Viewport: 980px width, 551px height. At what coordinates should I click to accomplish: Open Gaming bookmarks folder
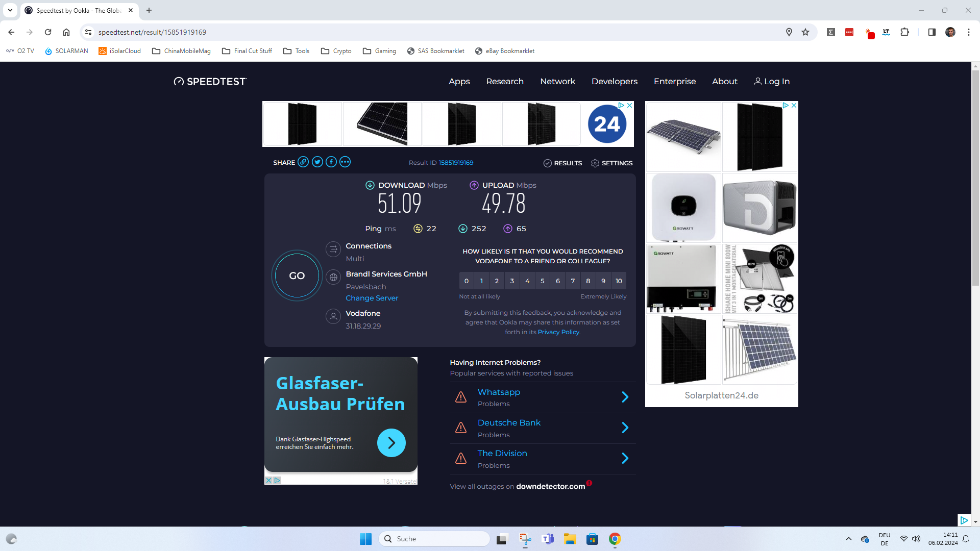[380, 51]
